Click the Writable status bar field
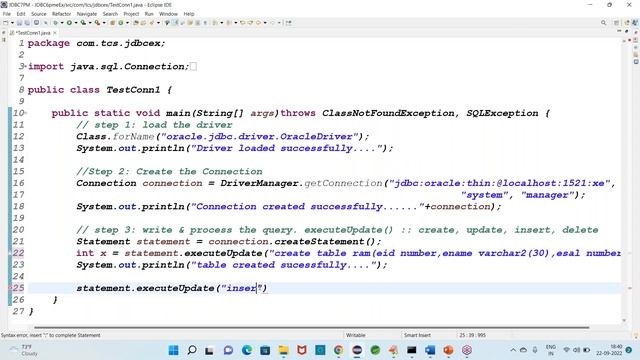 pos(356,335)
